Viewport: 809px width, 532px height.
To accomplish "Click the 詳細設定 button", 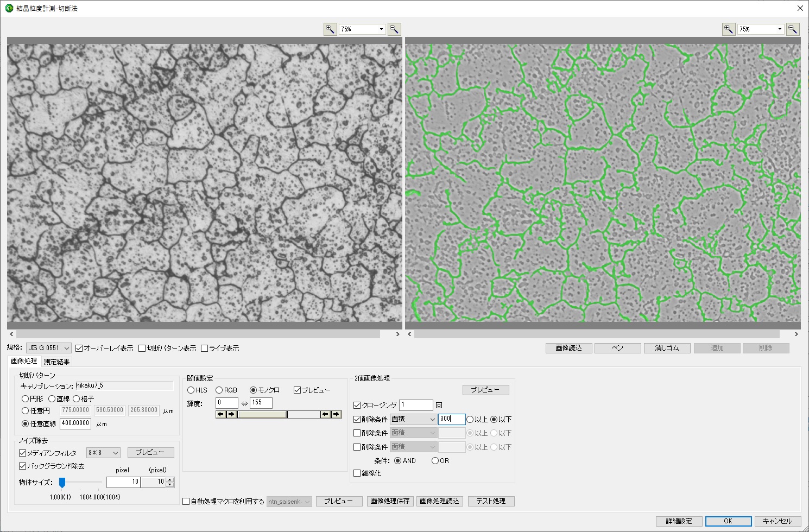I will coord(679,521).
